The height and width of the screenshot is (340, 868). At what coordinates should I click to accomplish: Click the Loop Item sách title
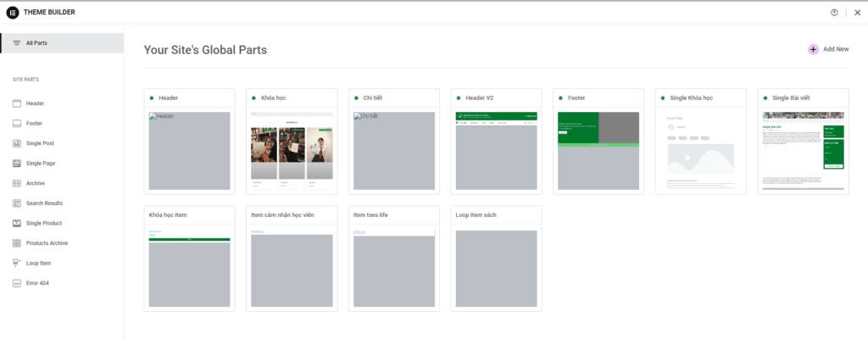coord(476,215)
